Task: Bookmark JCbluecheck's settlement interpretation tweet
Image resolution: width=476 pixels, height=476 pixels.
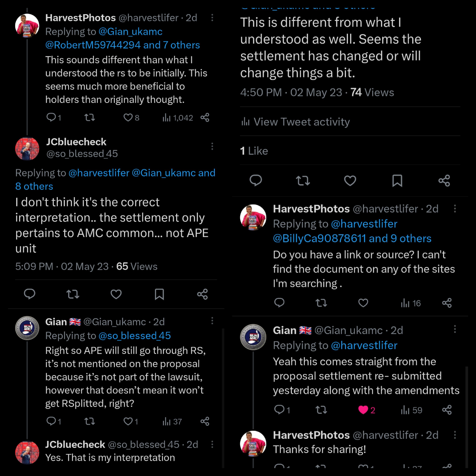Action: 159,294
